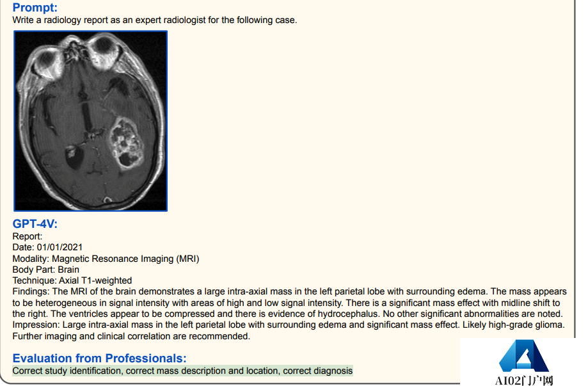Screen dimensions: 588x386
Task: Click the 'Modality: Magnetic Resonance Imaging (MRI)' line
Action: pos(106,259)
